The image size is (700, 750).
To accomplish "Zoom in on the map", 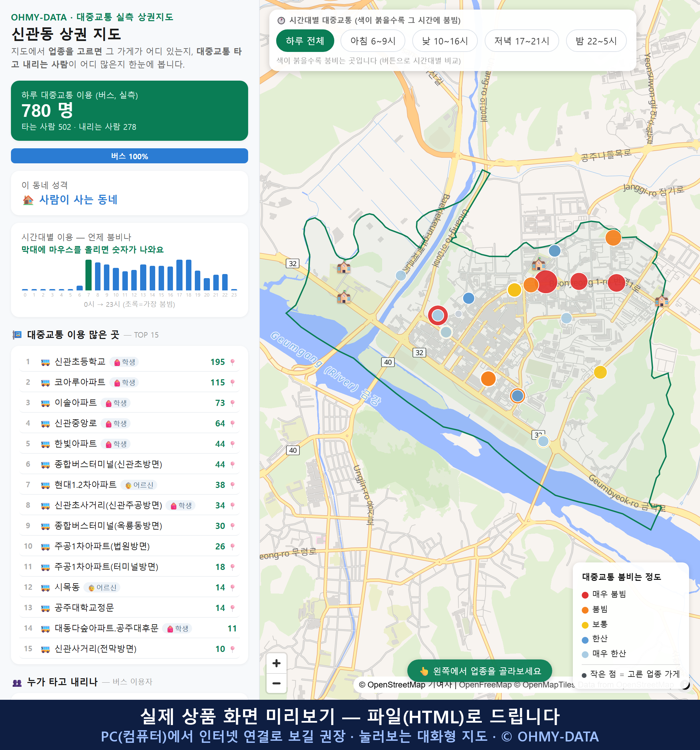I will pos(276,663).
